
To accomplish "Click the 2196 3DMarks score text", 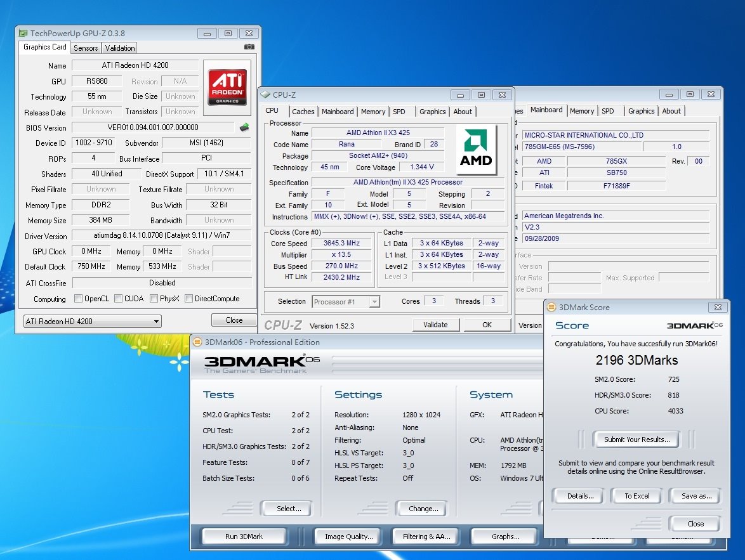I will pos(636,360).
